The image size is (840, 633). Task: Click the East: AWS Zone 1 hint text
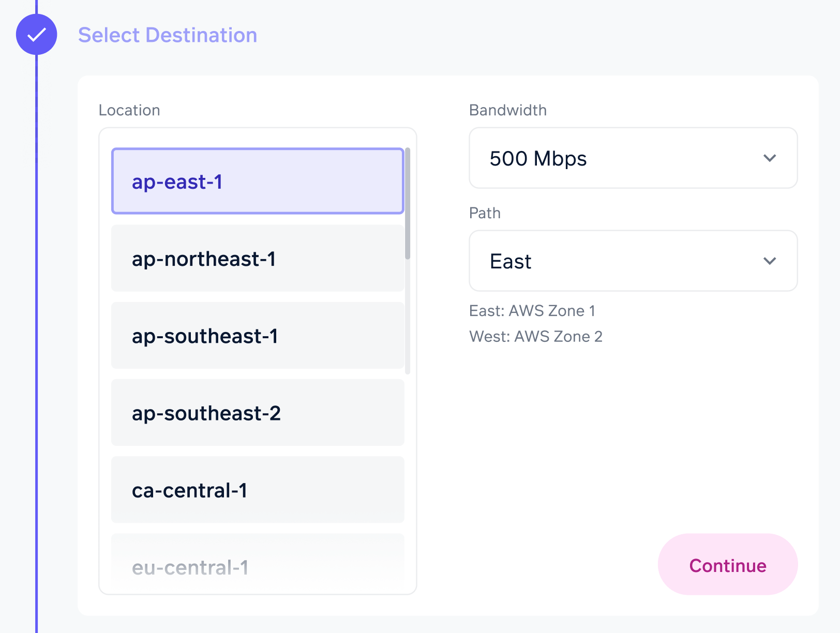532,311
